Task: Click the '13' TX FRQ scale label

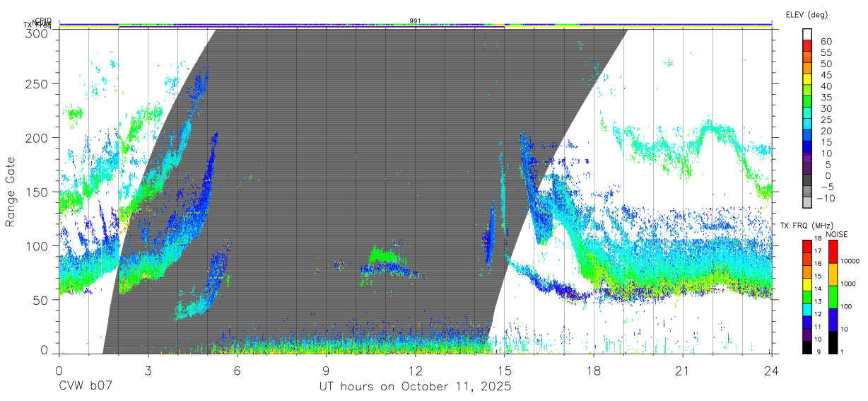Action: [817, 302]
